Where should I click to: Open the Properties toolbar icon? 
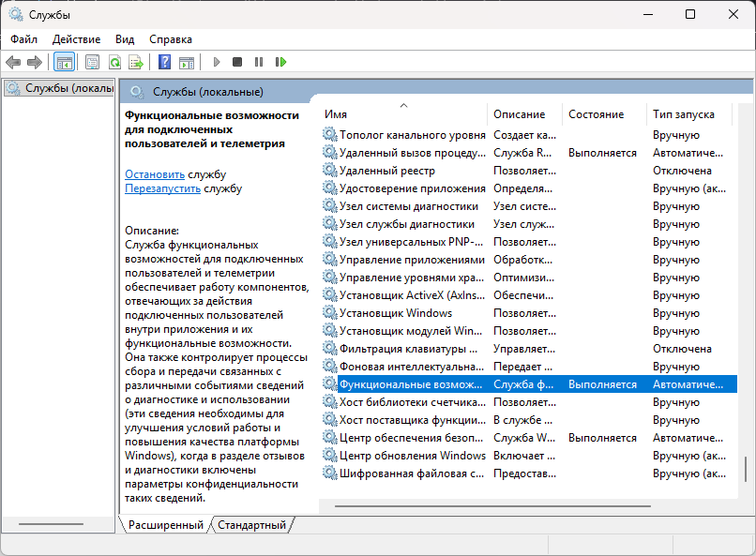click(92, 62)
